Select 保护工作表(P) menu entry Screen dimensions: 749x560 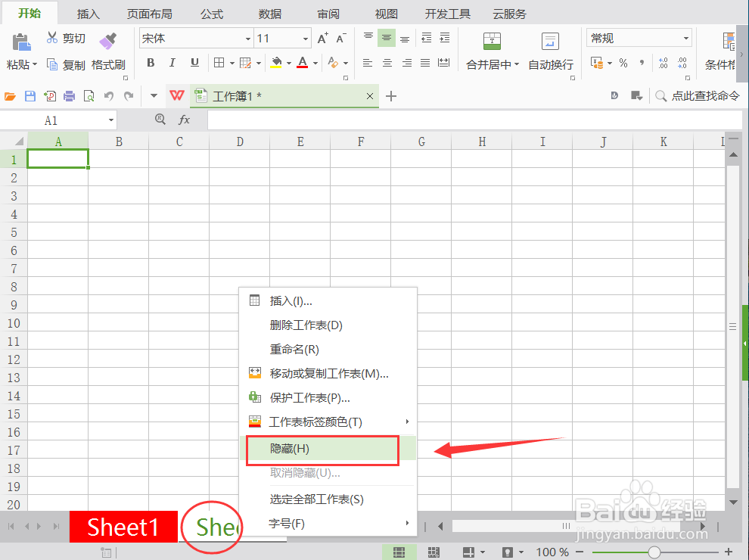point(328,397)
